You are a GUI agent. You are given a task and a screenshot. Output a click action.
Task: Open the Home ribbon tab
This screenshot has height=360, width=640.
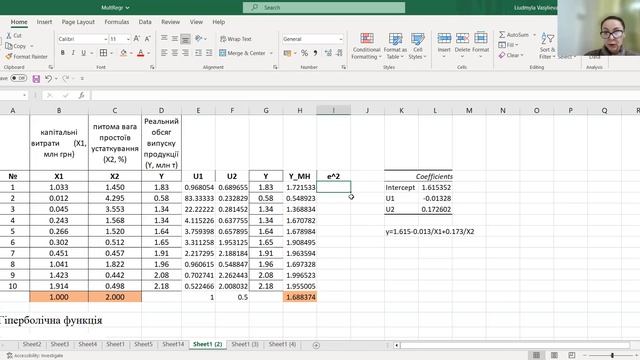tap(19, 22)
